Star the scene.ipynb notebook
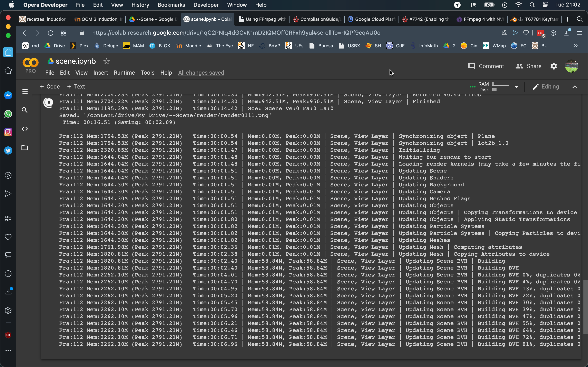 [106, 61]
